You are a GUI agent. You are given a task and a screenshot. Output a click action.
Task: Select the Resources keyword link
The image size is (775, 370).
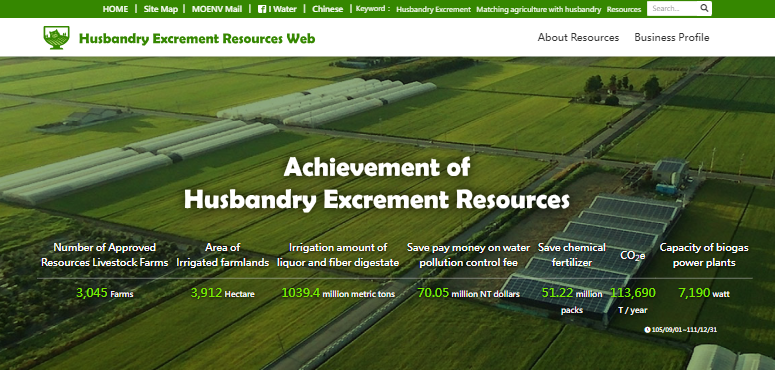pos(624,9)
